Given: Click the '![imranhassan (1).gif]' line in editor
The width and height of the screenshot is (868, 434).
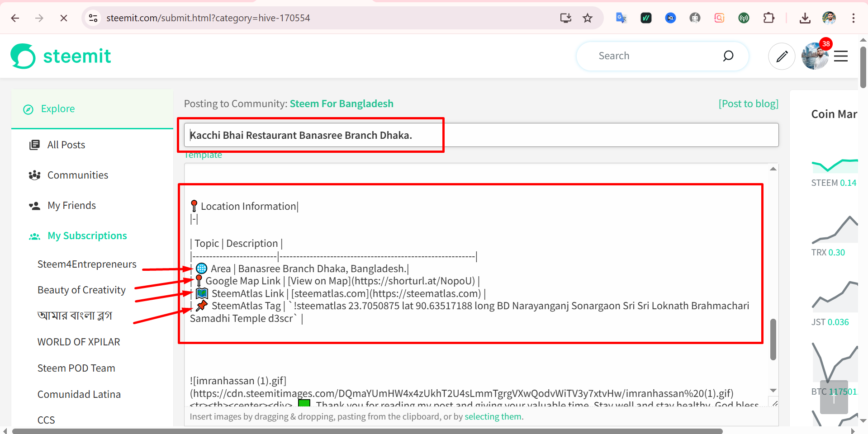Looking at the screenshot, I should [238, 381].
